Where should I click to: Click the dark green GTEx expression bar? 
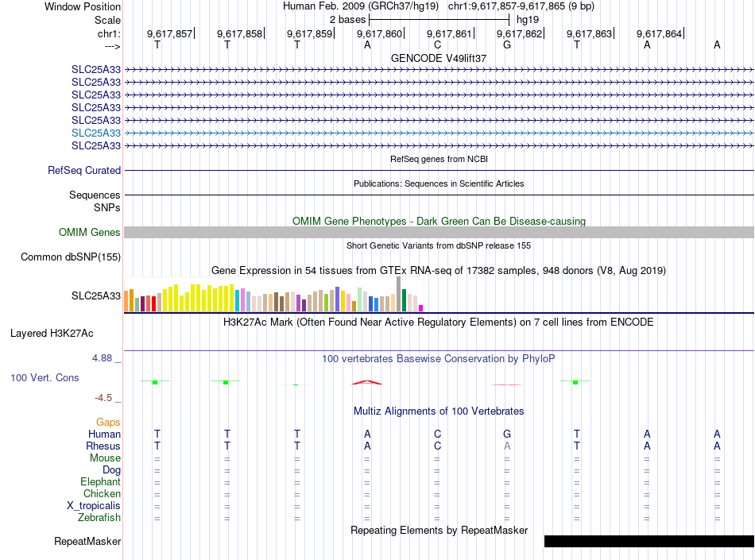pos(404,300)
